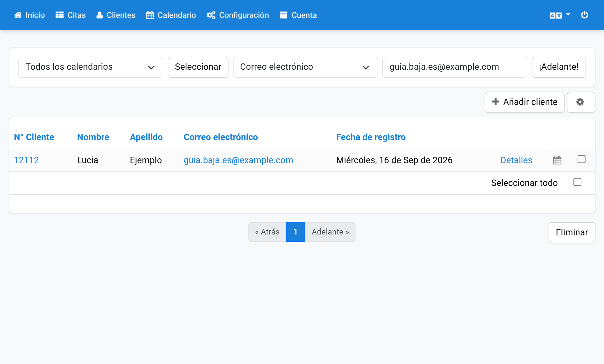Click the person icon beside Clientes

pyautogui.click(x=100, y=15)
